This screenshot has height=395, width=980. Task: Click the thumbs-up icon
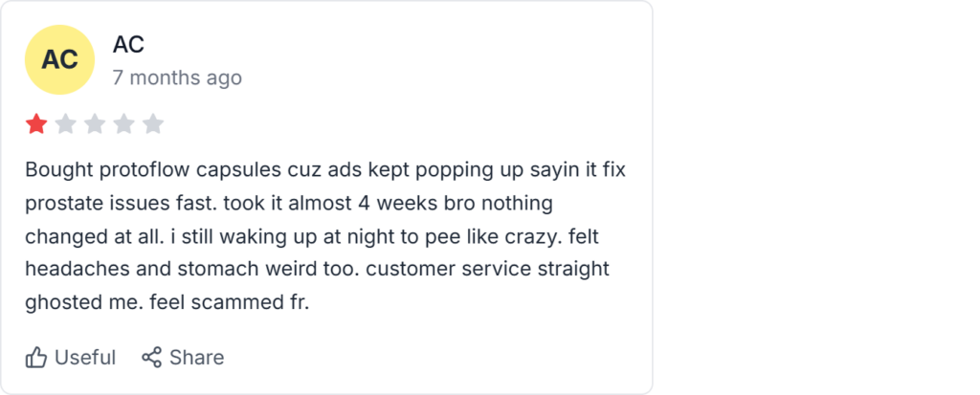click(36, 358)
